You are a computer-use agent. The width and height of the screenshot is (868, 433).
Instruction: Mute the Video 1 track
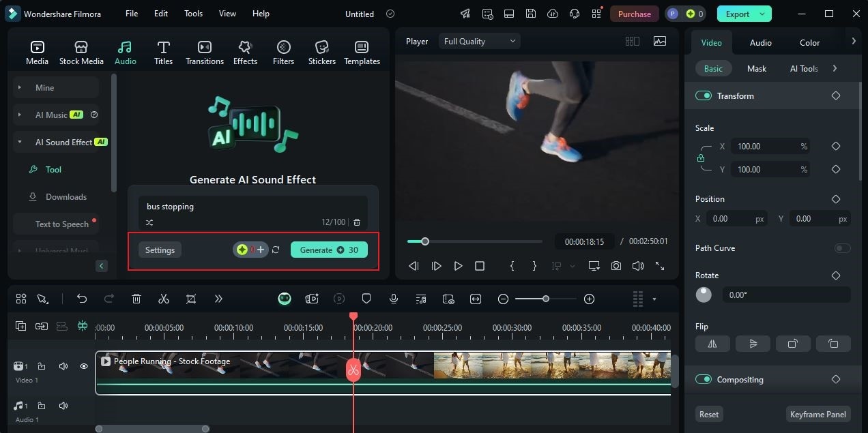pos(63,367)
